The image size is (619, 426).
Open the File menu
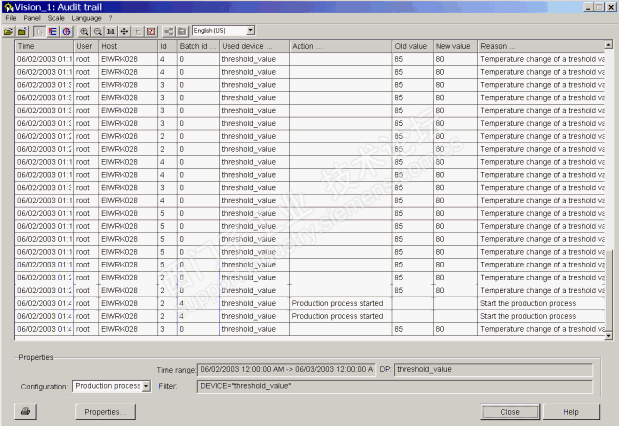(x=11, y=18)
